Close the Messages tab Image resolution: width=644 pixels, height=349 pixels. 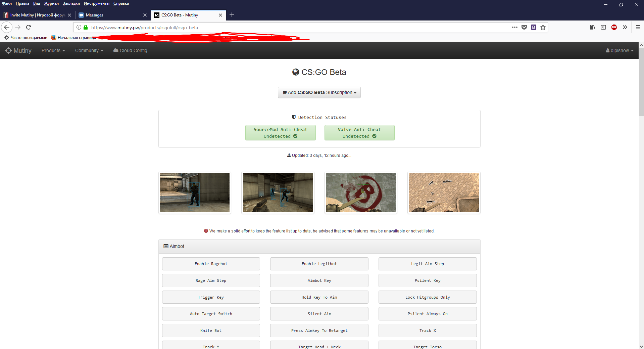(145, 15)
